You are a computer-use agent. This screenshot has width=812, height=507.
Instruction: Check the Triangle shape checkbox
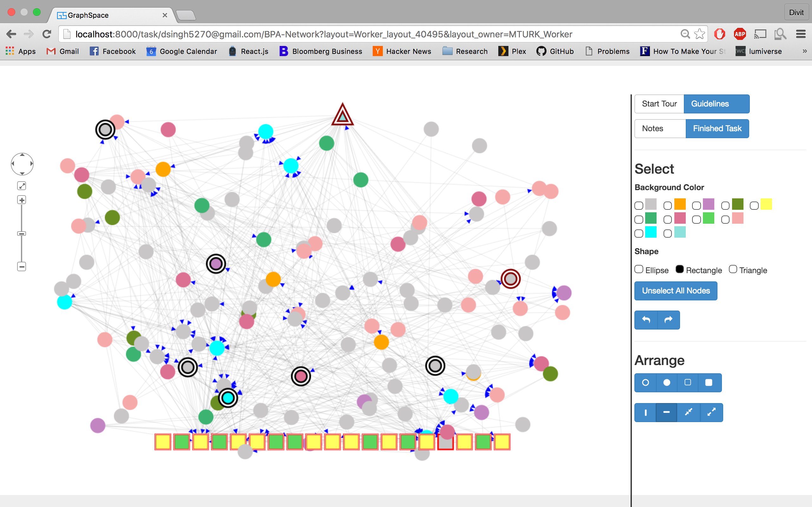[x=733, y=270]
